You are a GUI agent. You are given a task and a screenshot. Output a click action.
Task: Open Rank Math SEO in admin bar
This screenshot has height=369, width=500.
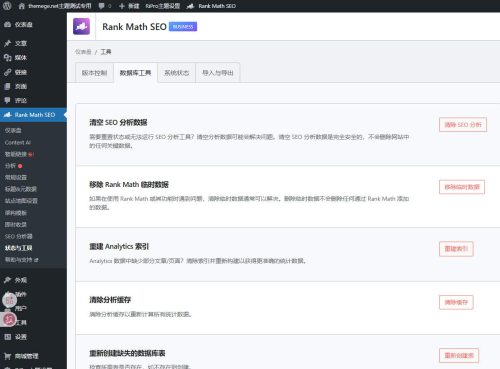211,6
